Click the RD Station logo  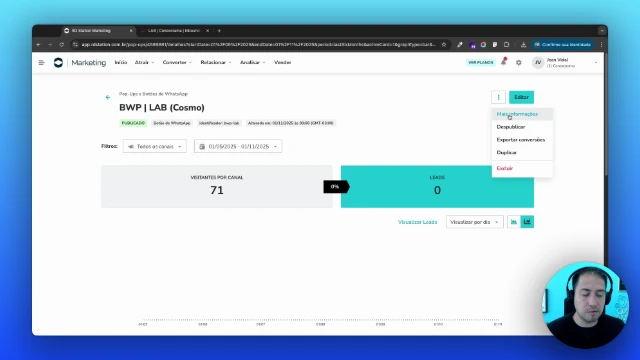pos(58,62)
